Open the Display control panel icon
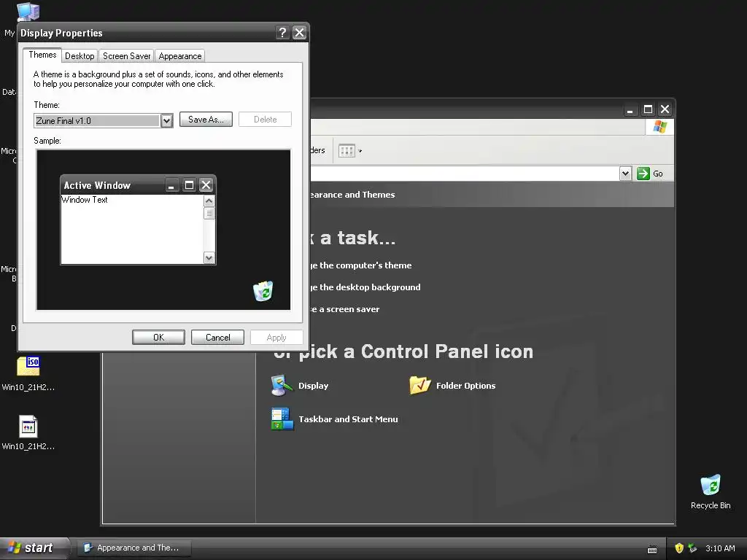Screen dimensions: 747x560 (300, 386)
